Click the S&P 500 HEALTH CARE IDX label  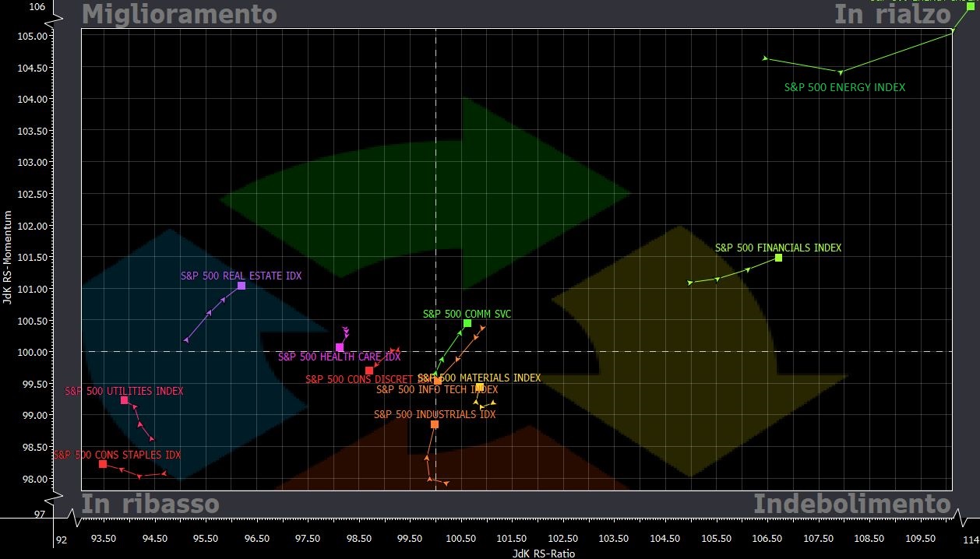pyautogui.click(x=340, y=357)
